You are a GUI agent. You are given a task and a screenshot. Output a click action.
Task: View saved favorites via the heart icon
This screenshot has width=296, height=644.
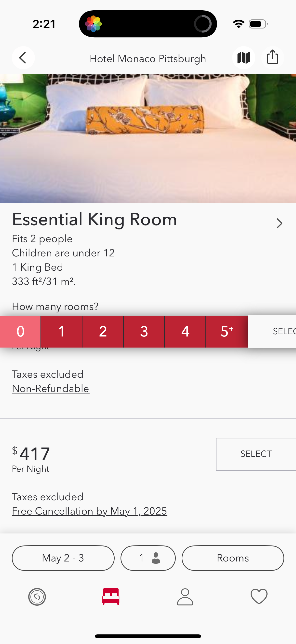coord(259,597)
